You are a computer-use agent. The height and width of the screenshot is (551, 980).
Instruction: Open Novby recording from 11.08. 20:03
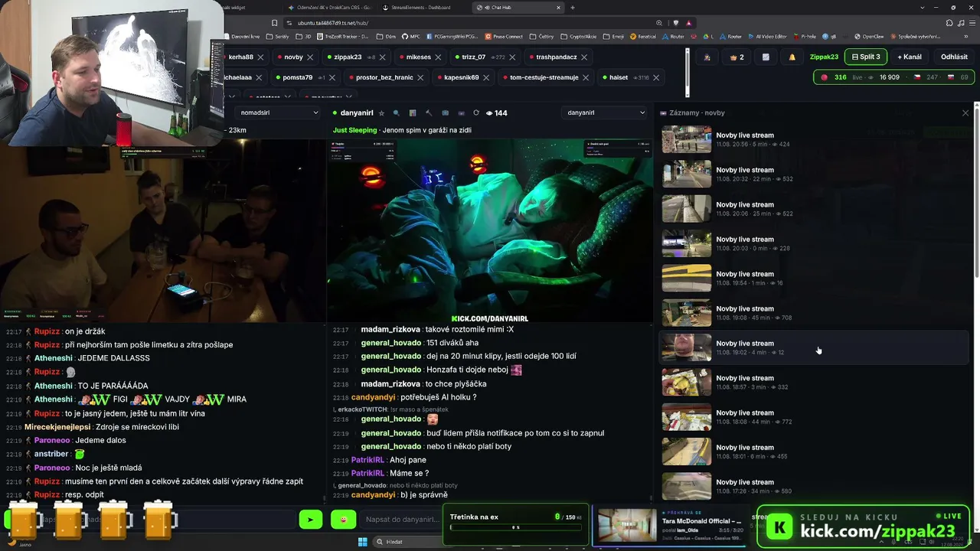pos(814,243)
